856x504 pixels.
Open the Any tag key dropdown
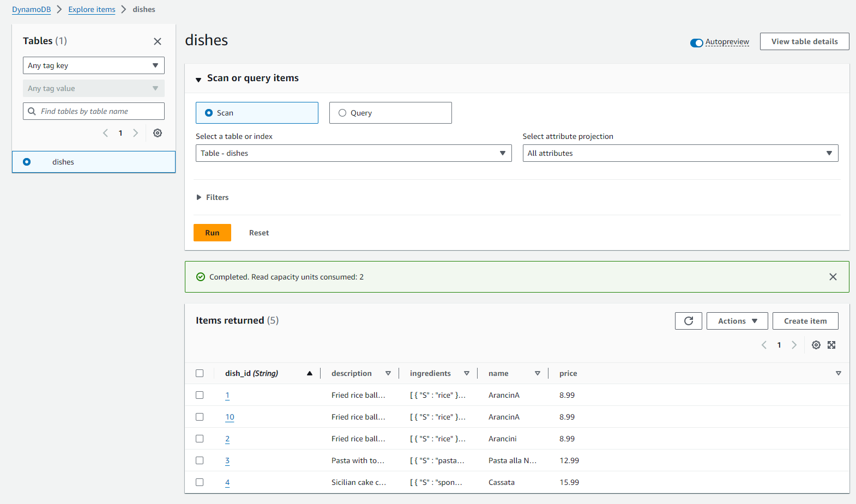pyautogui.click(x=94, y=65)
